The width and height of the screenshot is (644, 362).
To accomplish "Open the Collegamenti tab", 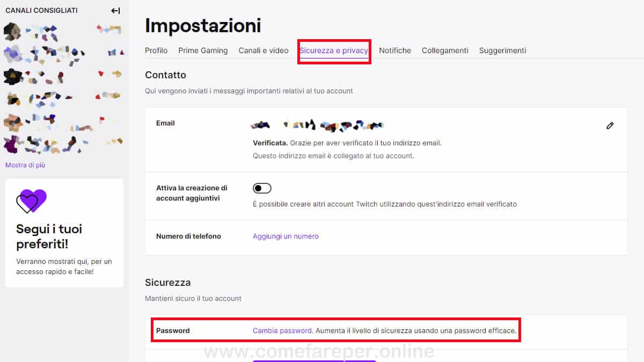I will [x=444, y=50].
